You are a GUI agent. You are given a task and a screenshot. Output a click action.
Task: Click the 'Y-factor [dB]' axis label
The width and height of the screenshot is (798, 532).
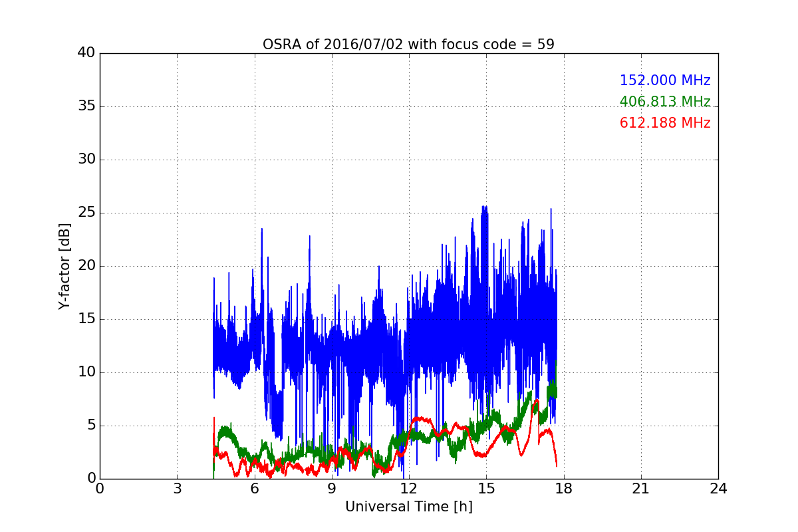(64, 266)
